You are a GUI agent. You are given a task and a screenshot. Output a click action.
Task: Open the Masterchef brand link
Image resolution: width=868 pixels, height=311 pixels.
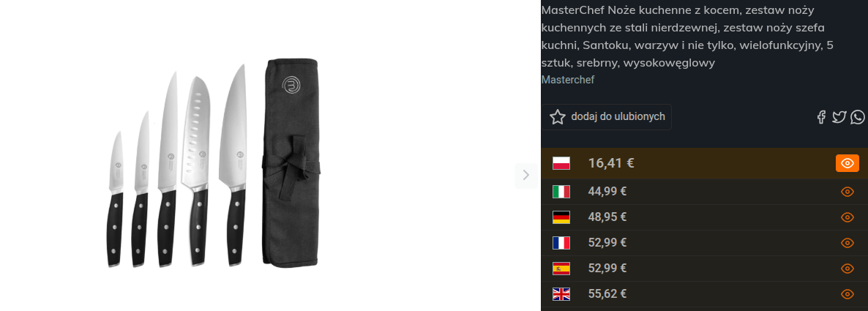coord(567,80)
